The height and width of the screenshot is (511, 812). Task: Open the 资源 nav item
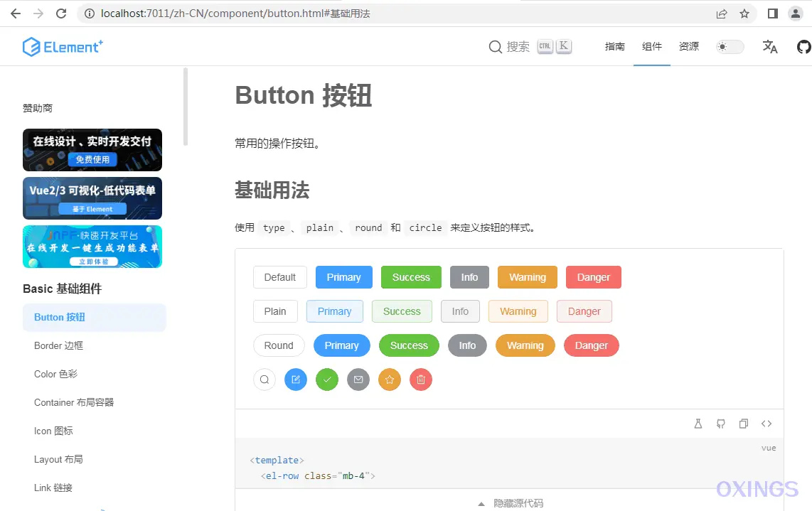pos(689,47)
